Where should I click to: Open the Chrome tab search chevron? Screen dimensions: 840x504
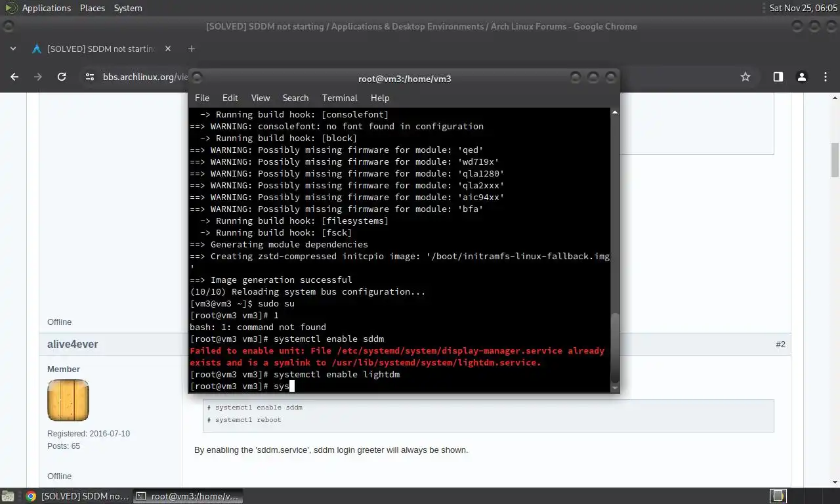click(13, 49)
